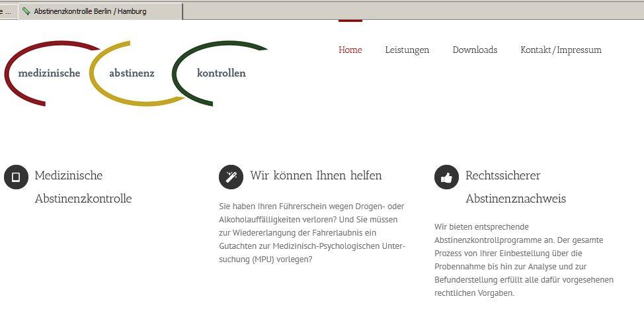Click the green favicon in the browser tab

click(26, 11)
